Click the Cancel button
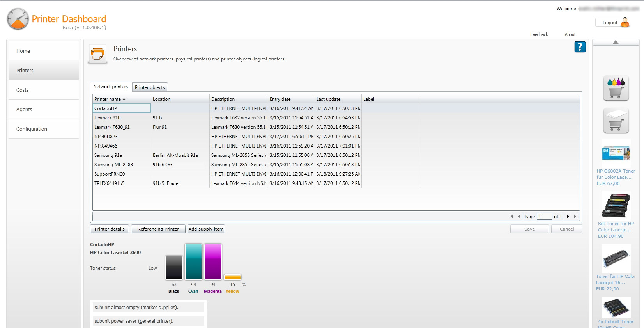The width and height of the screenshot is (644, 329). pos(566,229)
